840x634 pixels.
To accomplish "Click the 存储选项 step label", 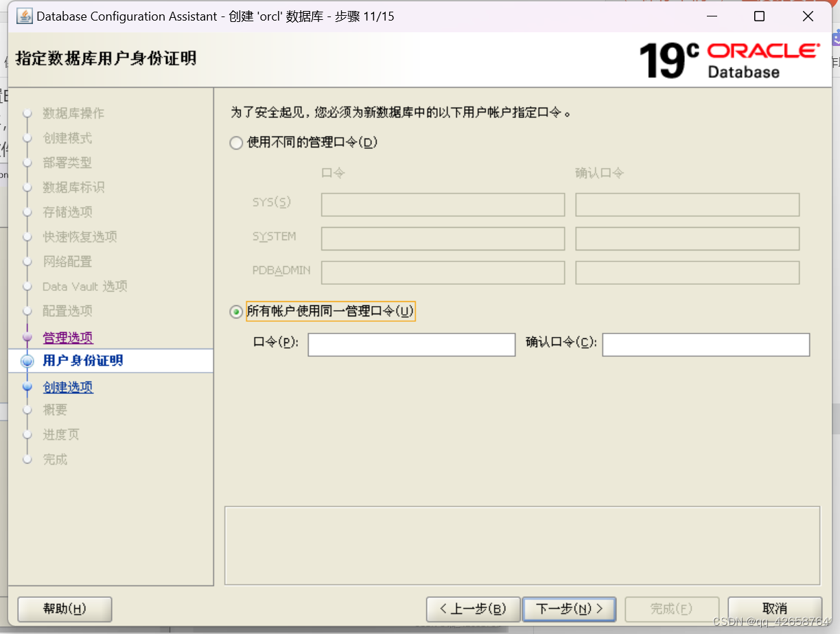I will point(67,212).
